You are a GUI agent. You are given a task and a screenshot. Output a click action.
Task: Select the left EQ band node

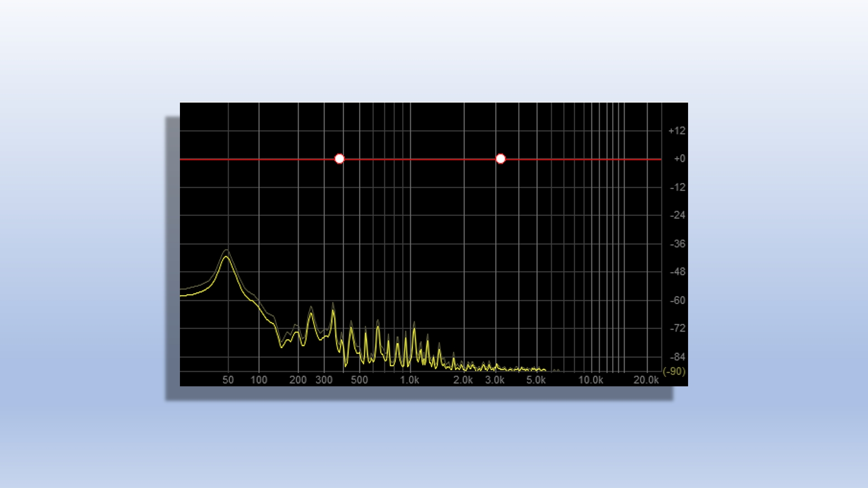(340, 159)
